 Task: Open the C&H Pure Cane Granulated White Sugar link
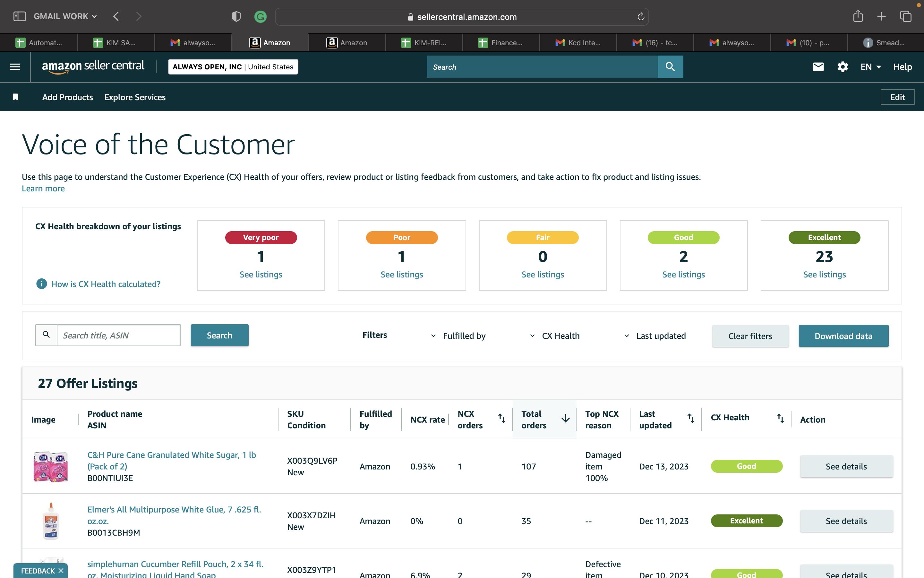(x=171, y=461)
